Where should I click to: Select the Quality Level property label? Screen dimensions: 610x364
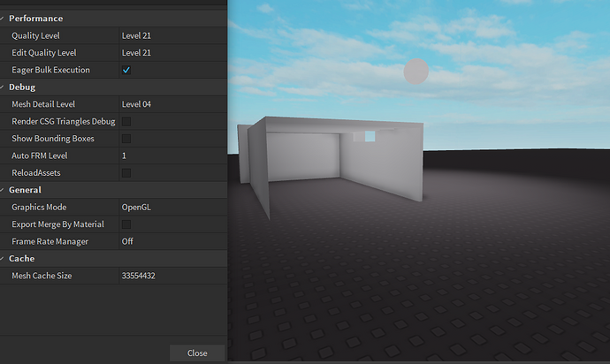[x=35, y=35]
